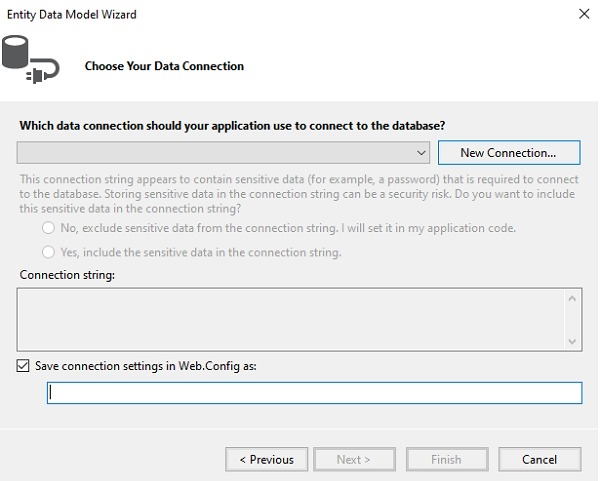
Task: Click the "Choose Your Data Connection" heading
Action: [x=164, y=66]
